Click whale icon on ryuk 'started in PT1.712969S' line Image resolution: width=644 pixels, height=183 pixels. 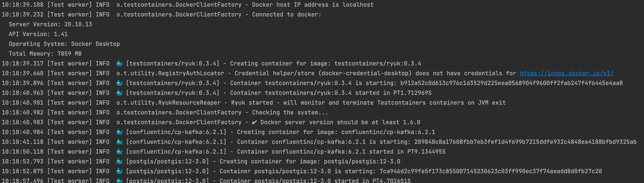[119, 93]
